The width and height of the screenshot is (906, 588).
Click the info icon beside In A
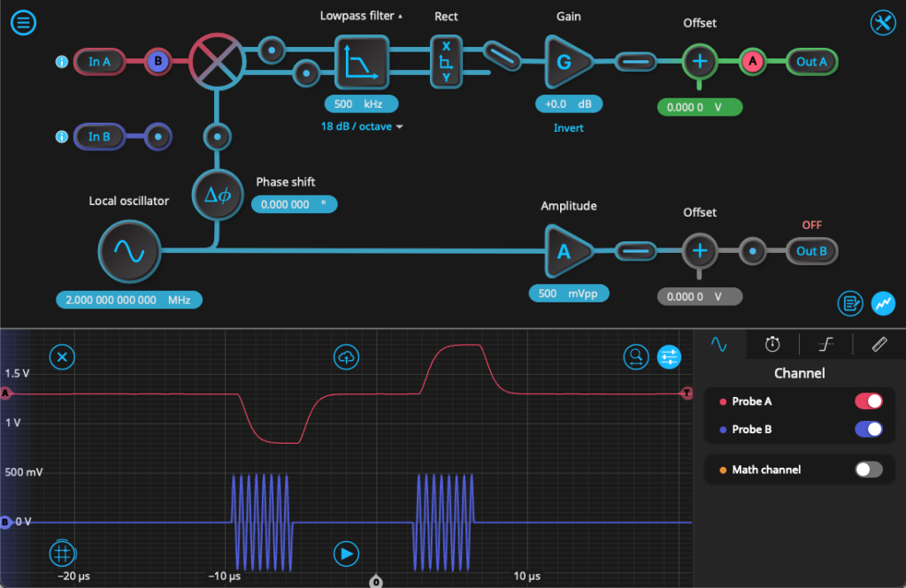point(62,62)
